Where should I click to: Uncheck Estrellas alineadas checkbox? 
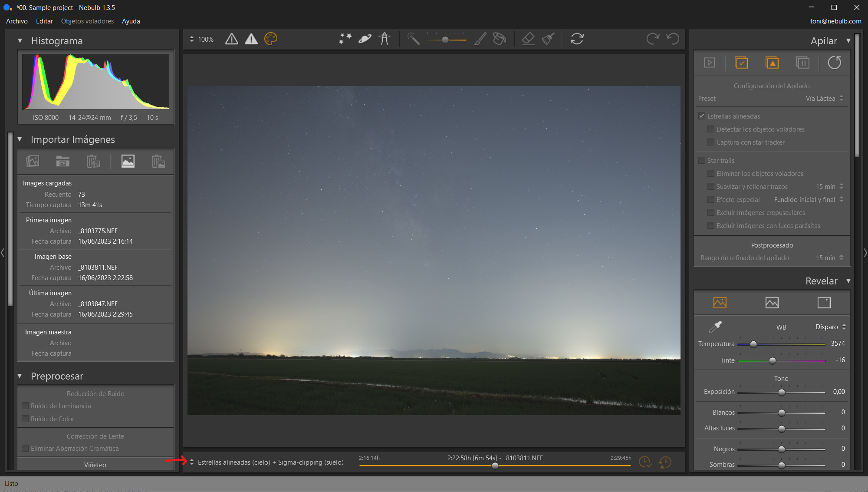click(702, 116)
